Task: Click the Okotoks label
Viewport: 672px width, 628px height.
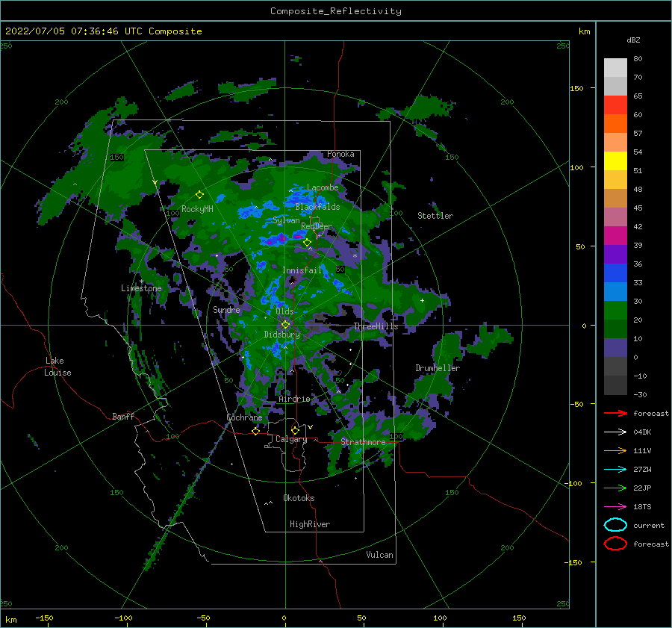Action: 299,498
